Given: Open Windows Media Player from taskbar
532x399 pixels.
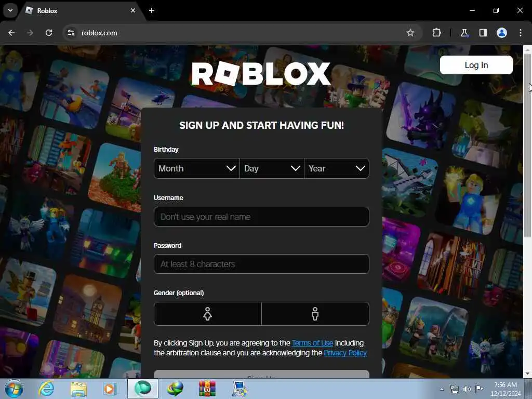Looking at the screenshot, I should click(x=110, y=389).
